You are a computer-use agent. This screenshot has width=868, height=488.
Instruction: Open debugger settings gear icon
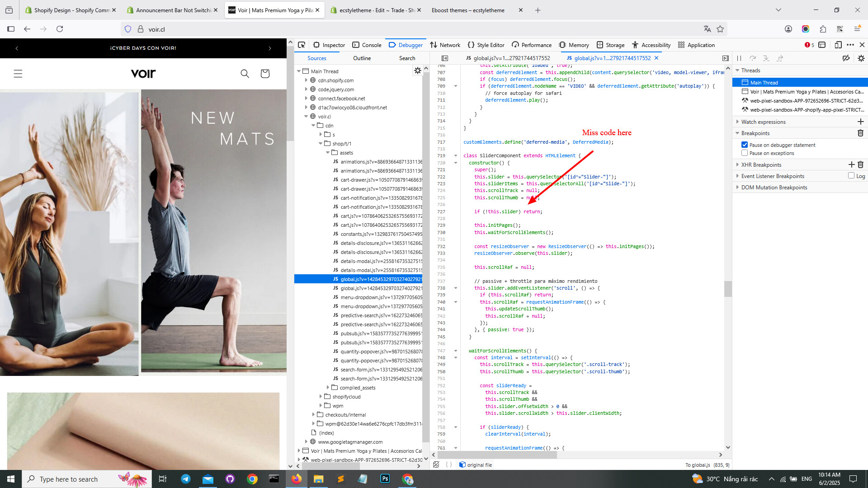click(861, 58)
